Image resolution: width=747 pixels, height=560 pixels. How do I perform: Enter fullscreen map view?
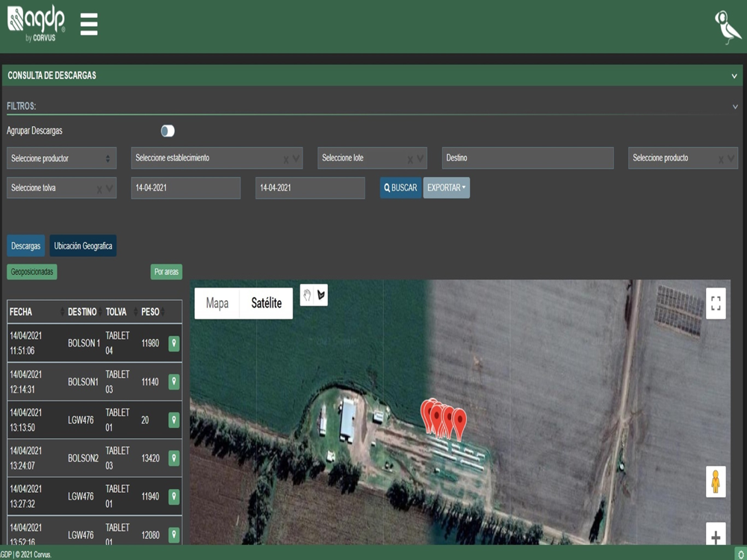click(716, 303)
